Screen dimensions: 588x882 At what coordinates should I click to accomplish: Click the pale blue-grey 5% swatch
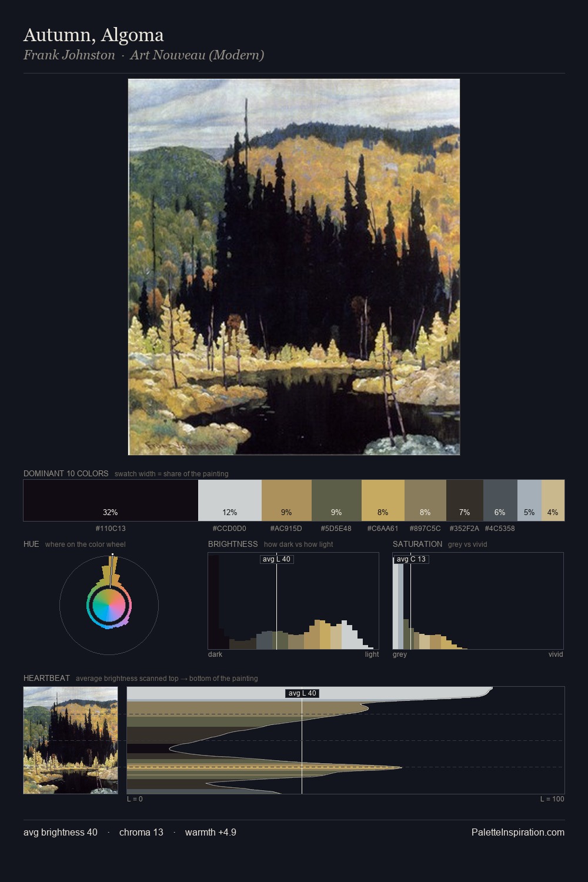[x=529, y=500]
